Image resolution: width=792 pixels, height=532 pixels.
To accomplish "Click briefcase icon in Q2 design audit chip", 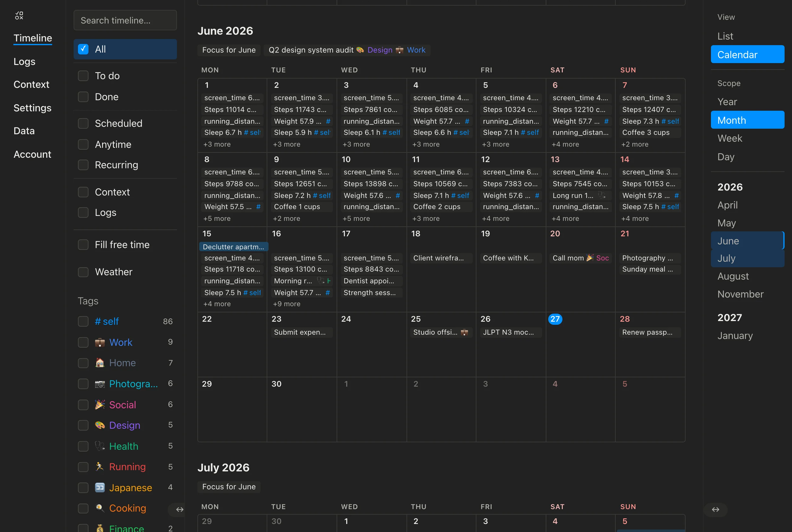I will (x=400, y=50).
